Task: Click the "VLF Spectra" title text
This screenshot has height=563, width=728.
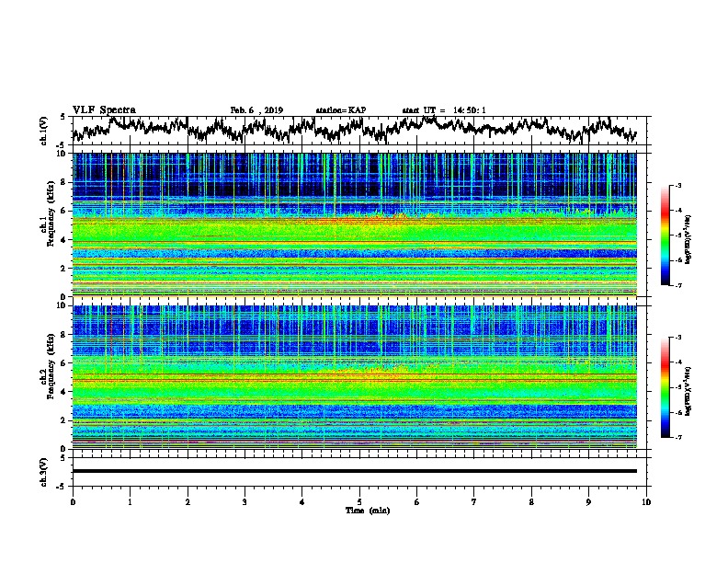Action: (x=104, y=110)
